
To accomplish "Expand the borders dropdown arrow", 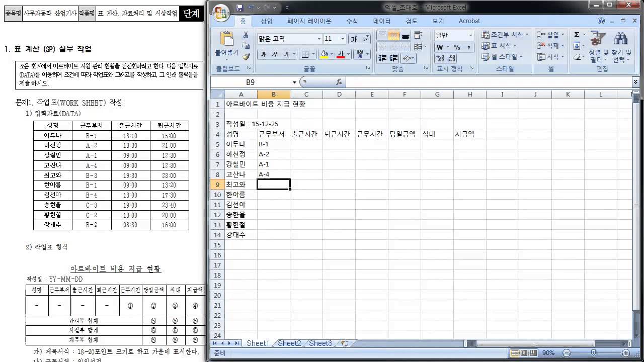I will pyautogui.click(x=314, y=54).
